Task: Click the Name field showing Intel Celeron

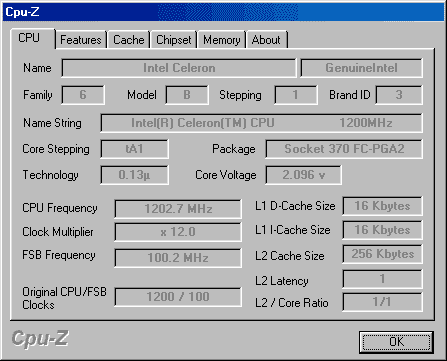Action: coord(179,68)
